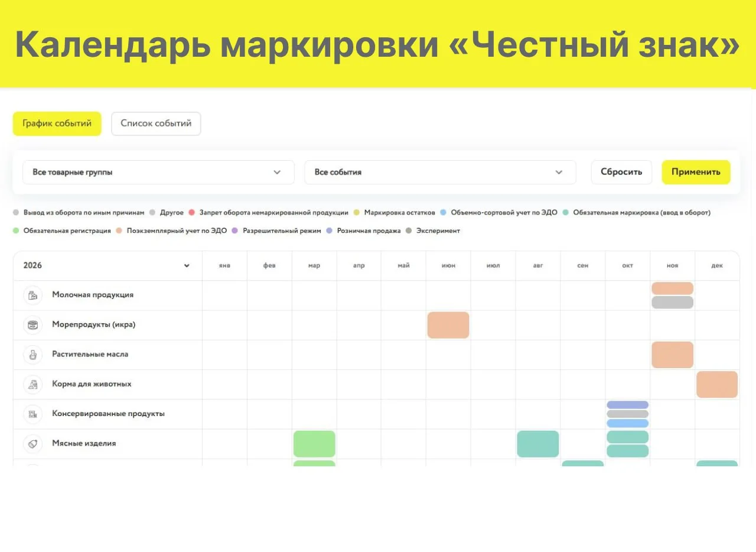Click the ноя month header
756x552 pixels.
pyautogui.click(x=672, y=265)
